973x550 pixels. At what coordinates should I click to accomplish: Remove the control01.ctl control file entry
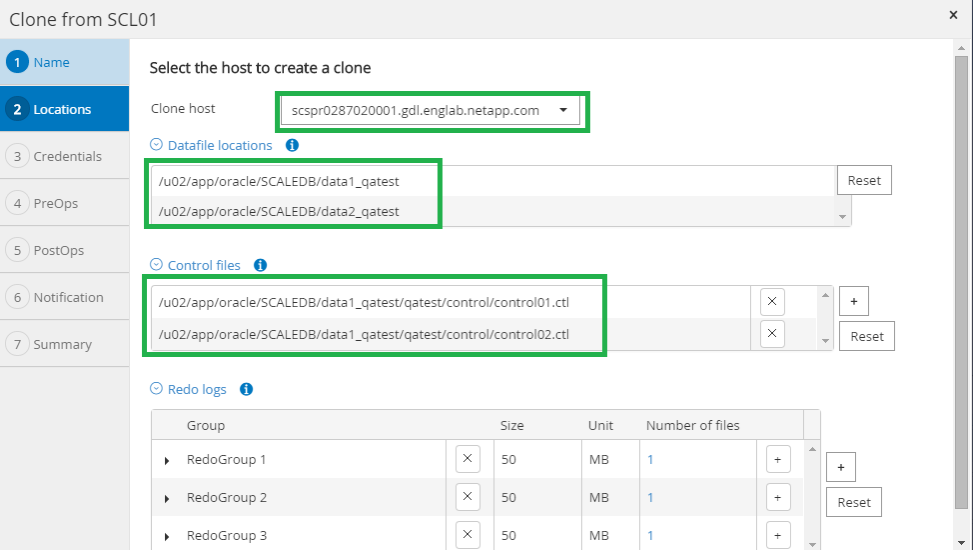point(772,302)
